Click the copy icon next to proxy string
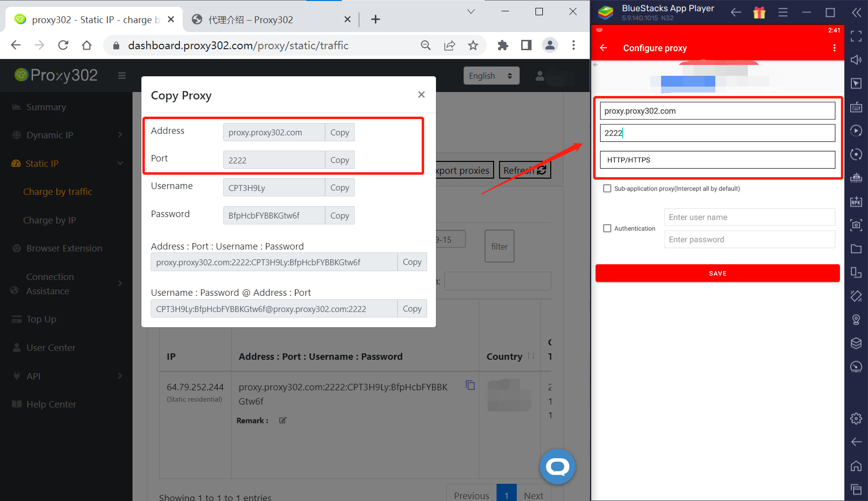This screenshot has height=501, width=868. [470, 385]
